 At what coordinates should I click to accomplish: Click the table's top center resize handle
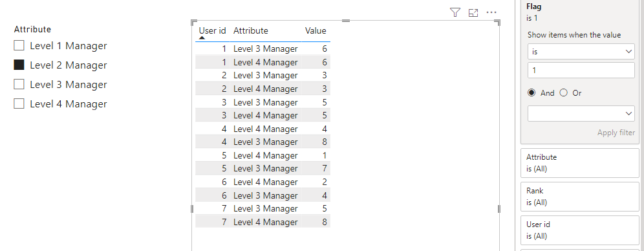(346, 21)
